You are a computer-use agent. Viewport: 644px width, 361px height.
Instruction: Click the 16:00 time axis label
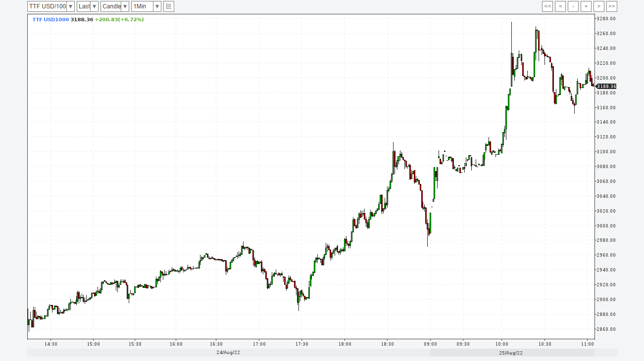(x=176, y=344)
